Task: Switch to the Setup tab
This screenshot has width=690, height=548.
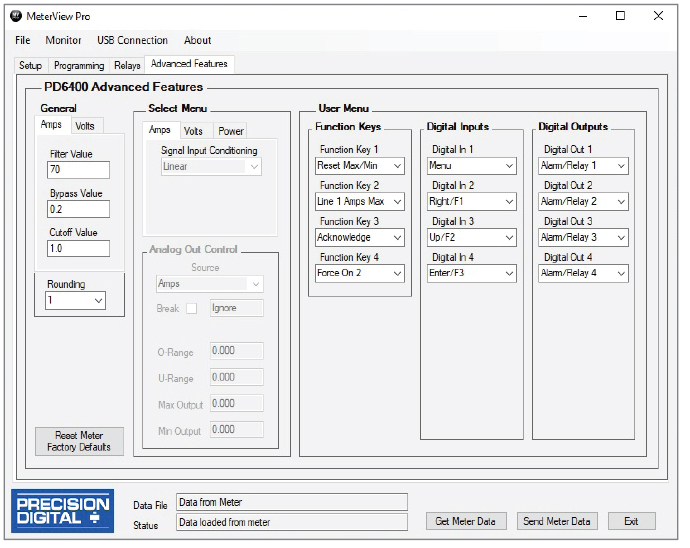Action: click(30, 66)
